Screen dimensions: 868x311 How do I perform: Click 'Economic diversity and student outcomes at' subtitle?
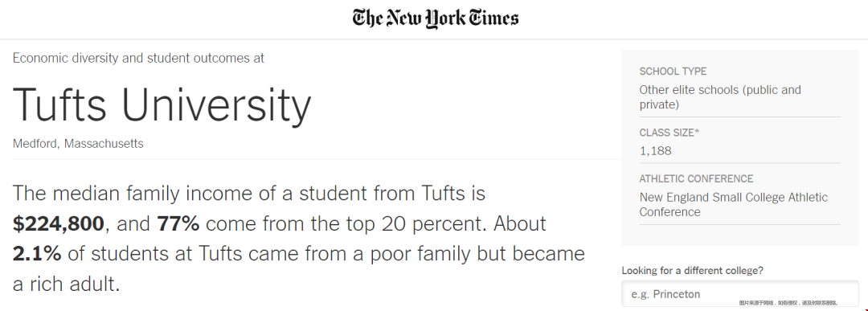[138, 58]
